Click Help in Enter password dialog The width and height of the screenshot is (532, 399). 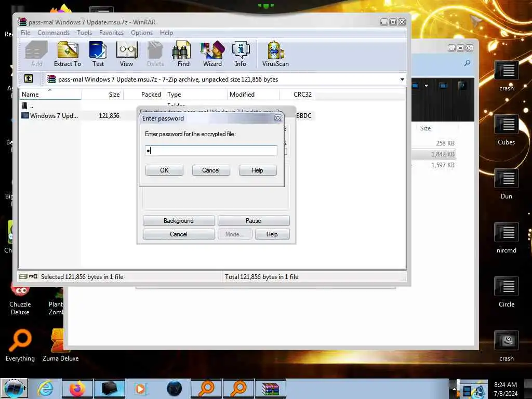click(258, 170)
